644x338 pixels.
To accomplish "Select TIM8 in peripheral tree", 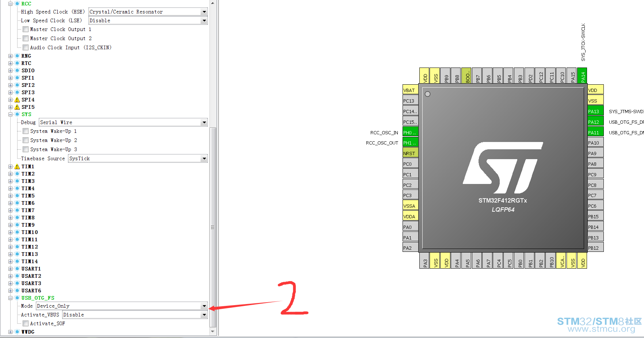I will click(28, 218).
